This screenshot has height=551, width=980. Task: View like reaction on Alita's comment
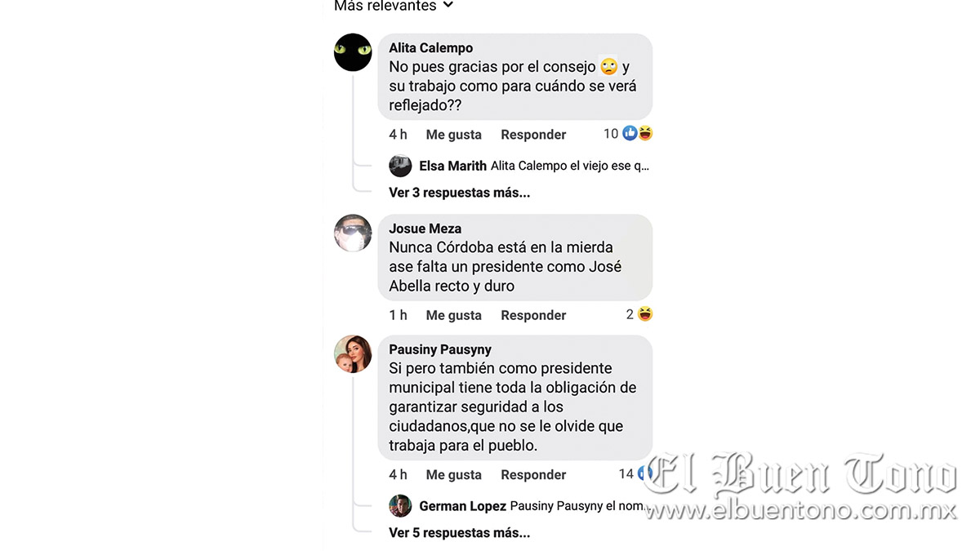(x=630, y=133)
